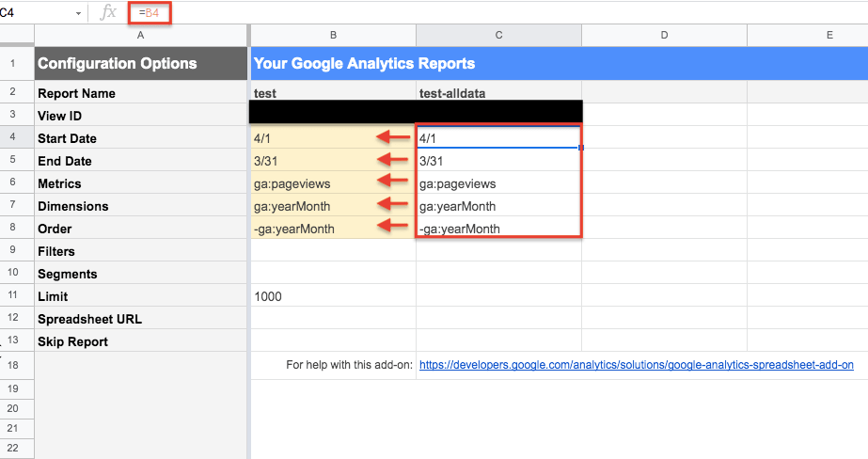Select the Metrics label cell
This screenshot has width=868, height=459.
click(x=141, y=182)
